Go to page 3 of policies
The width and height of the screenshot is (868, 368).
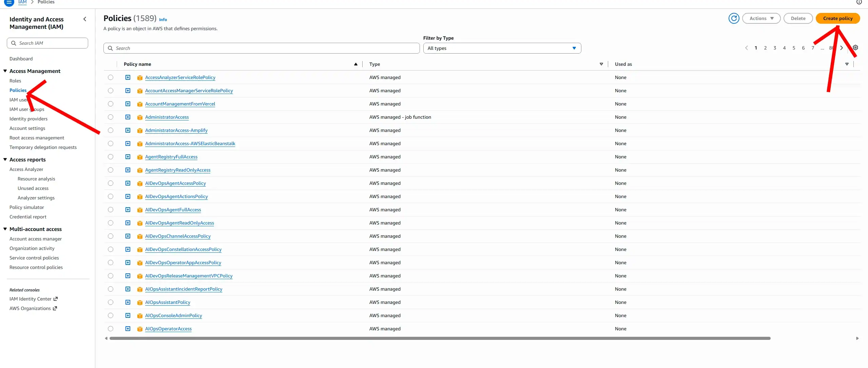775,48
